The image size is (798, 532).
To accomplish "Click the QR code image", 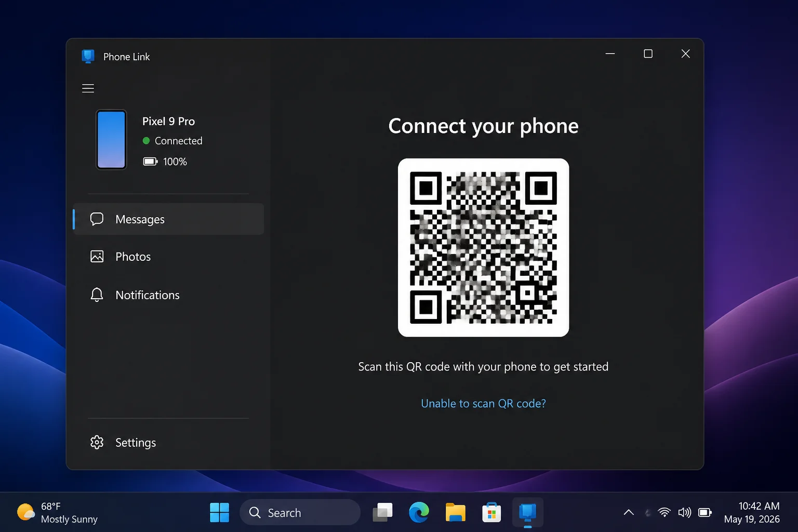I will pos(483,247).
